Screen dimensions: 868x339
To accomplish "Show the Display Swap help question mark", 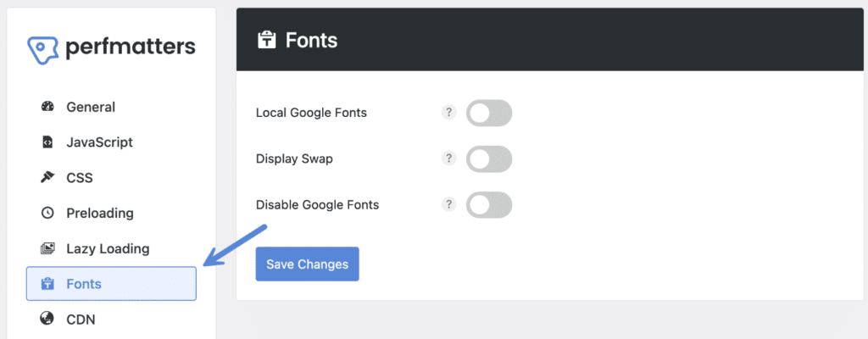I will (x=448, y=158).
